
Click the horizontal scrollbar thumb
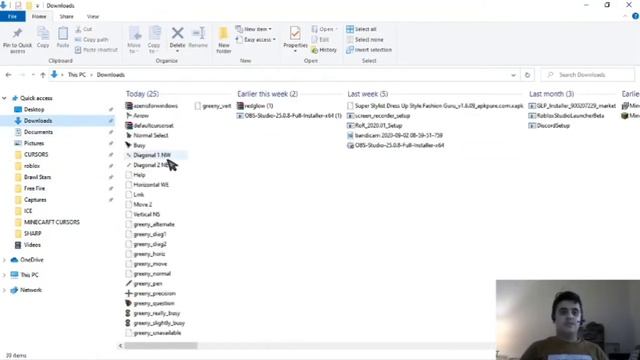click(161, 346)
